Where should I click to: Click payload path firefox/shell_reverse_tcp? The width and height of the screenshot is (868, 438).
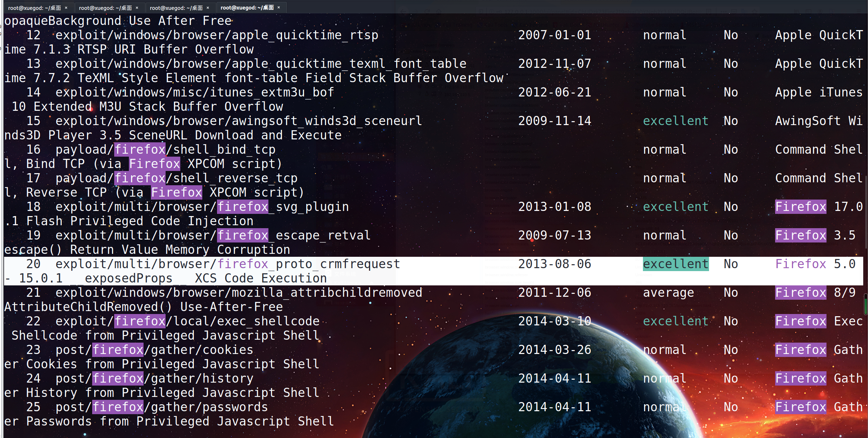(x=176, y=178)
